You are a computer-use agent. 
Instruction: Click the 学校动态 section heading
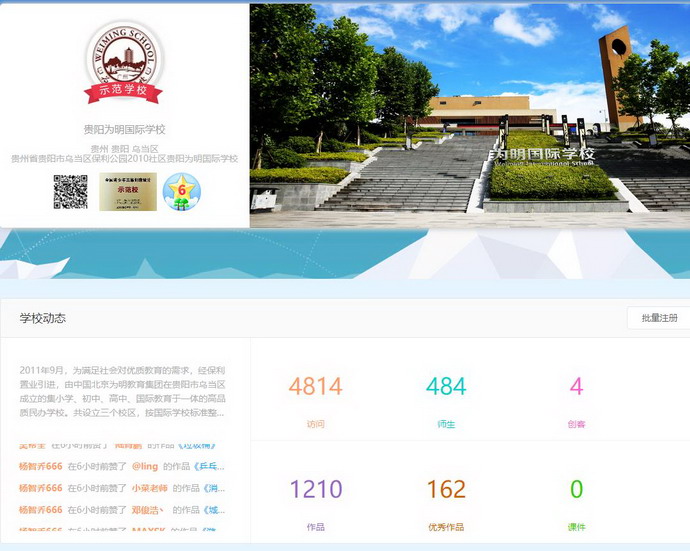(43, 318)
